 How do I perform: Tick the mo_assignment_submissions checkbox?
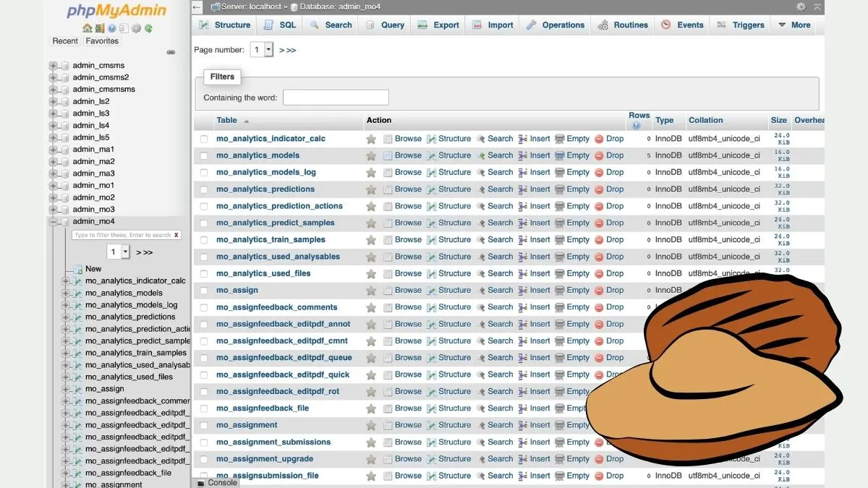point(204,442)
